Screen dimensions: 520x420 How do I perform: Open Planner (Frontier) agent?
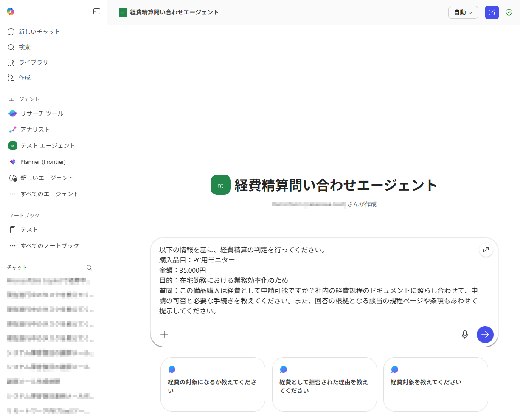(43, 162)
